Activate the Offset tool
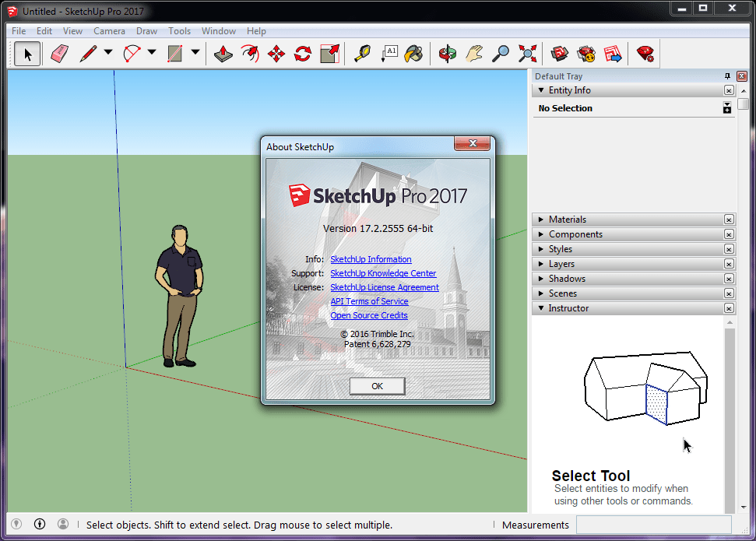The image size is (756, 541). [250, 54]
